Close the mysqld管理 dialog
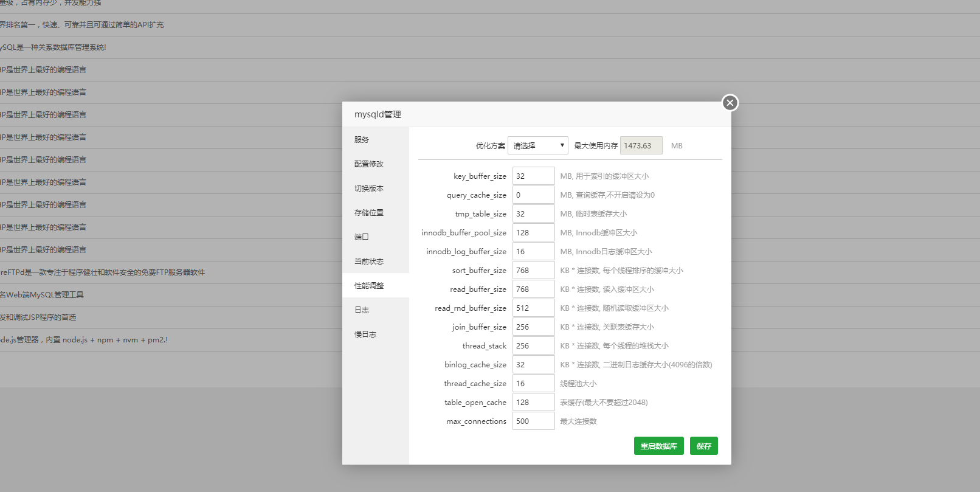 (730, 103)
